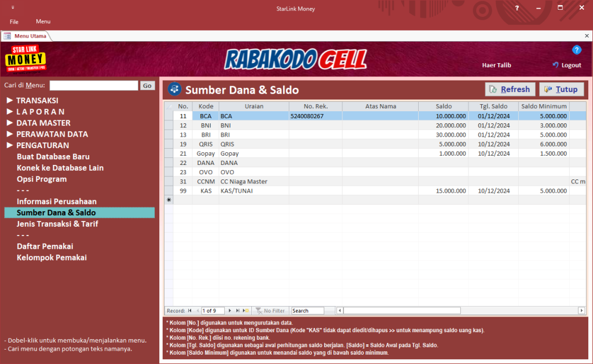
Task: Expand the L A P O R A N group
Action: click(x=10, y=112)
